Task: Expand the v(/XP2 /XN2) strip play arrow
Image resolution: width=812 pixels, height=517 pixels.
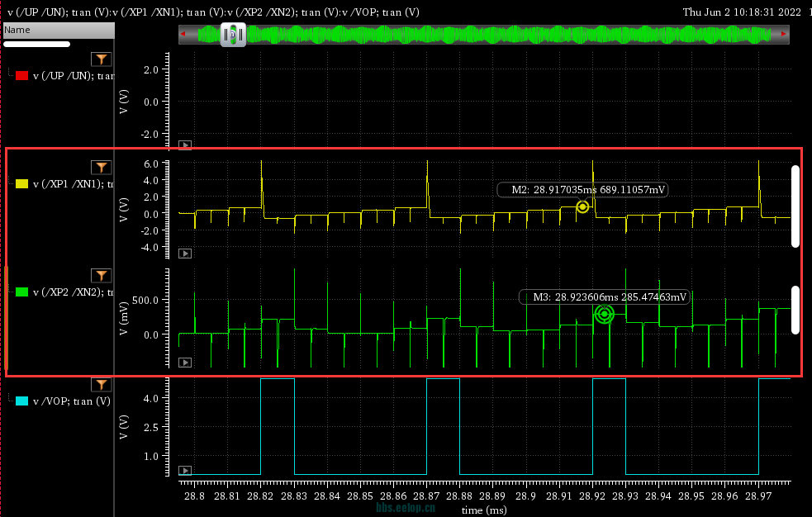Action: click(185, 363)
